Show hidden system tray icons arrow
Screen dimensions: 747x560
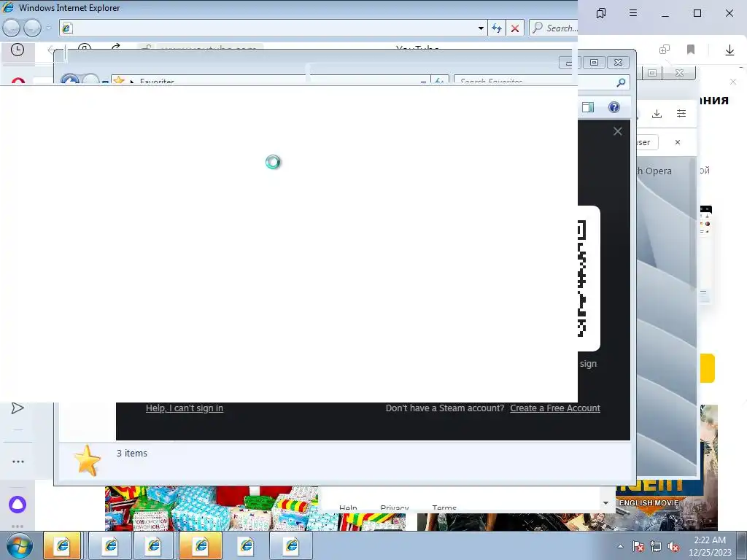click(620, 546)
